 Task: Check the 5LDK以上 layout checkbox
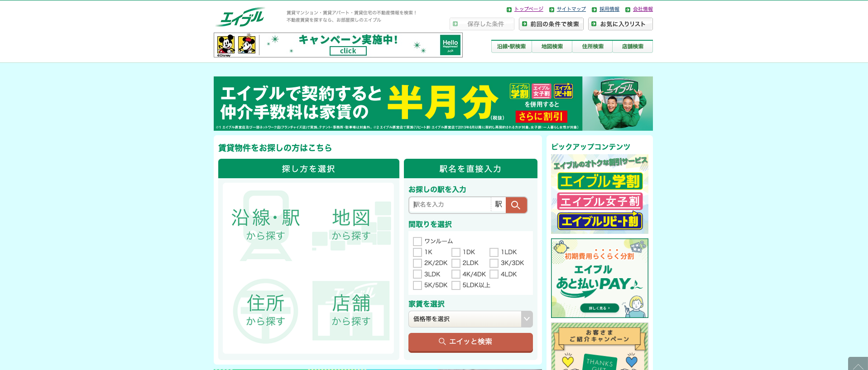click(x=456, y=285)
